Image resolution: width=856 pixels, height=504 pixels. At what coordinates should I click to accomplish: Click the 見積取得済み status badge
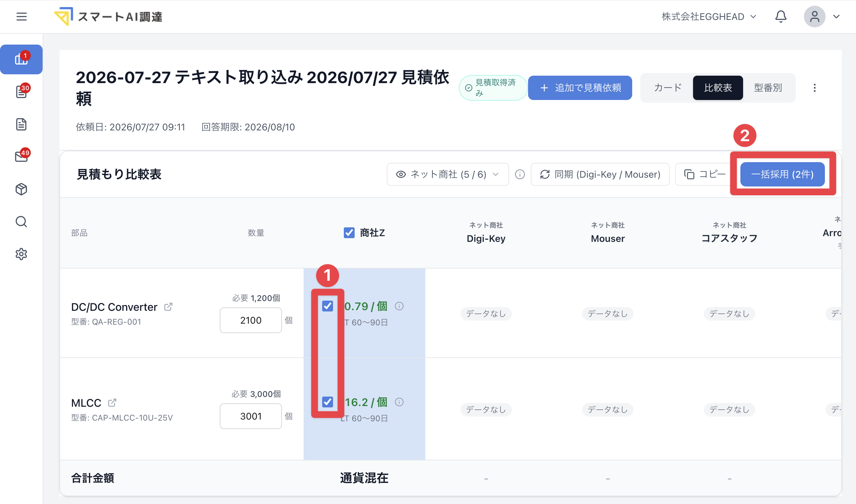(x=493, y=88)
